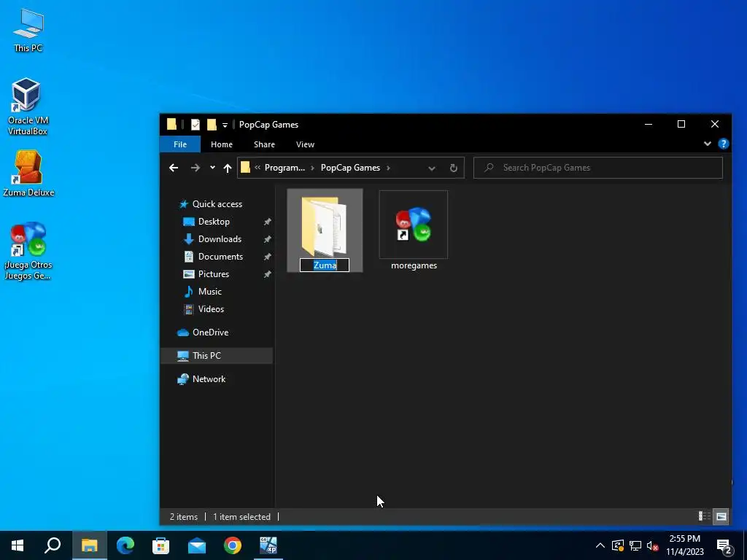
Task: Show hidden system tray icons
Action: coord(600,545)
